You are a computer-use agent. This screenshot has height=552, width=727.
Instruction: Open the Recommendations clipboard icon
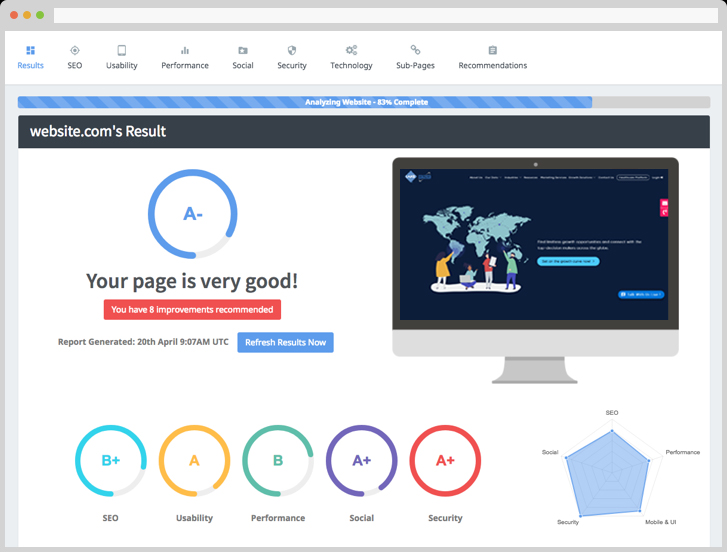point(492,50)
